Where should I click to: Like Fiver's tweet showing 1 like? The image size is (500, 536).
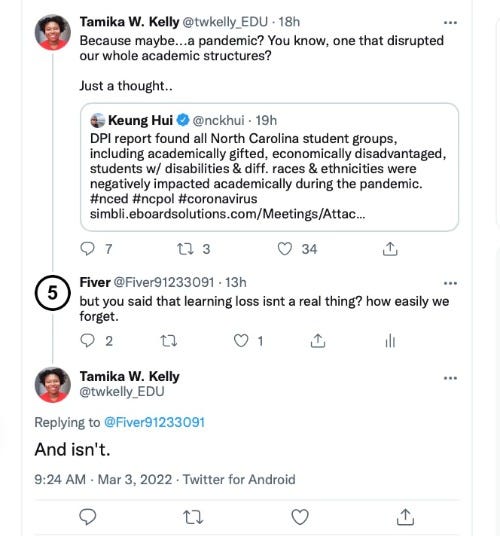241,340
